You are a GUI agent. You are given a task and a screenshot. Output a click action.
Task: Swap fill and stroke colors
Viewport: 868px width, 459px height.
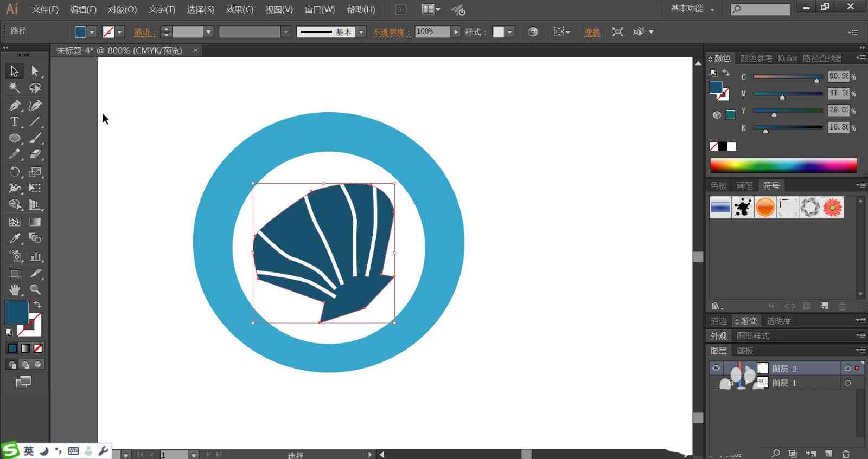pos(37,305)
